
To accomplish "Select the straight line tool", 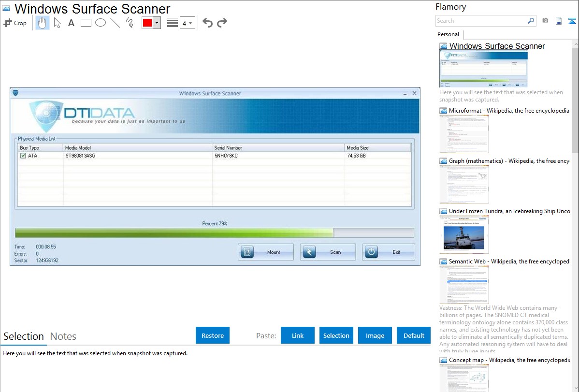I will click(115, 23).
